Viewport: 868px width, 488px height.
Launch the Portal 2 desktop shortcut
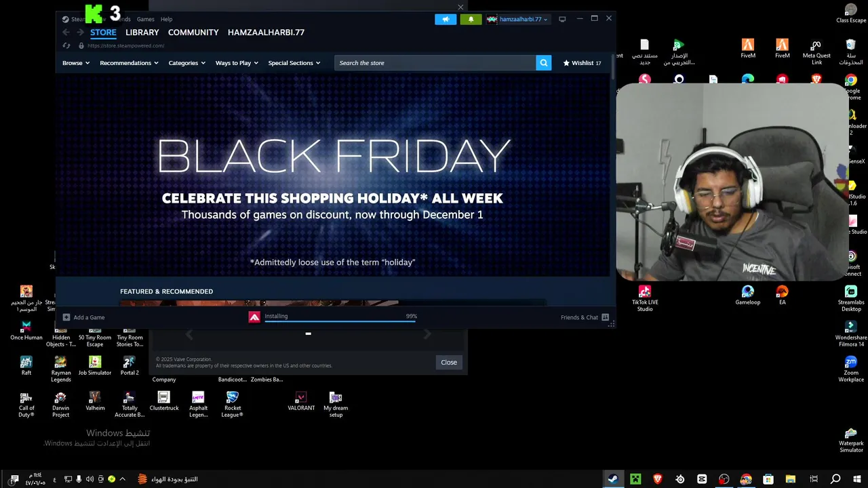(x=130, y=366)
